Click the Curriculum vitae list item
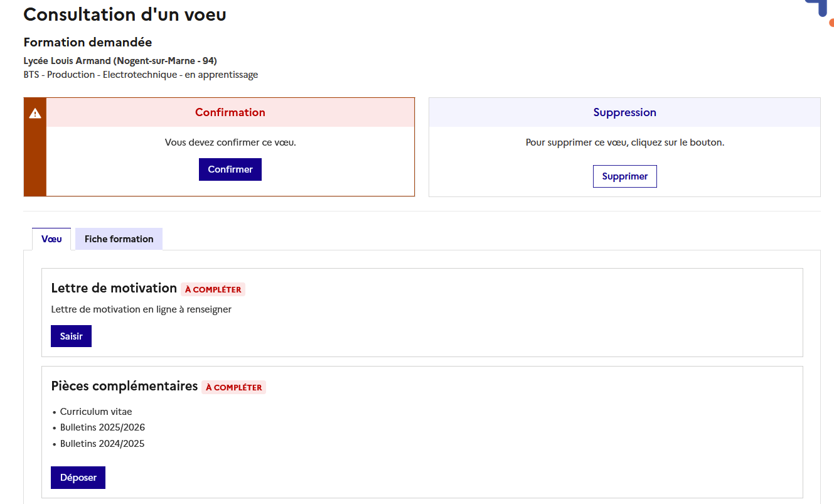834x504 pixels. coord(96,412)
